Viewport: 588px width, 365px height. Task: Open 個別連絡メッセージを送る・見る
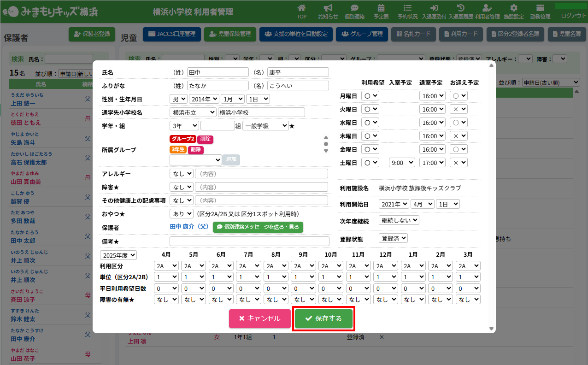(x=258, y=227)
